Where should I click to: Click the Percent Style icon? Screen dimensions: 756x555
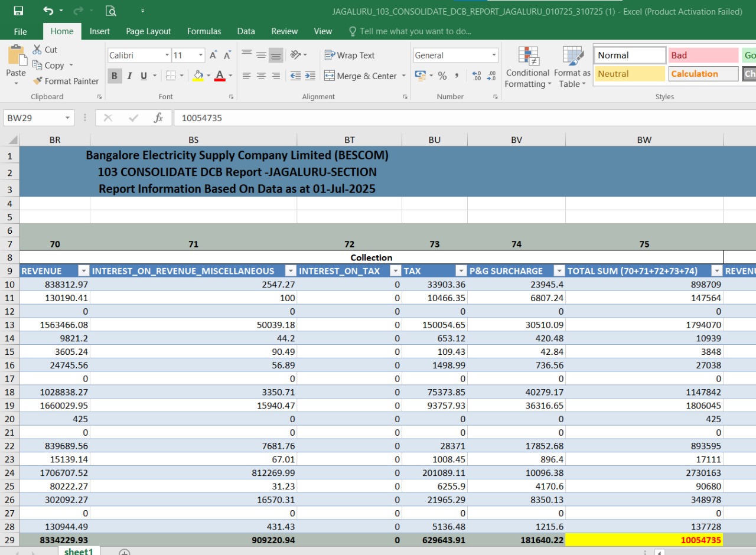tap(442, 76)
